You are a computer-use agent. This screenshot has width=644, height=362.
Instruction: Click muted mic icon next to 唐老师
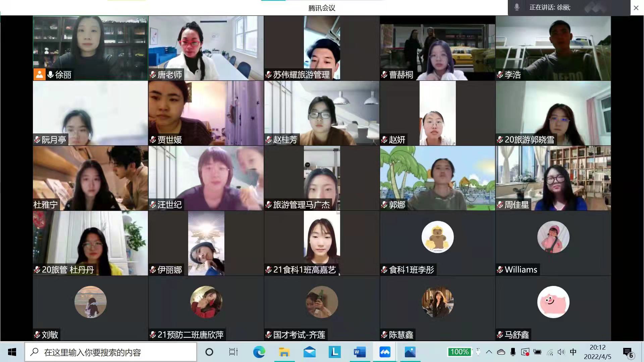(153, 74)
